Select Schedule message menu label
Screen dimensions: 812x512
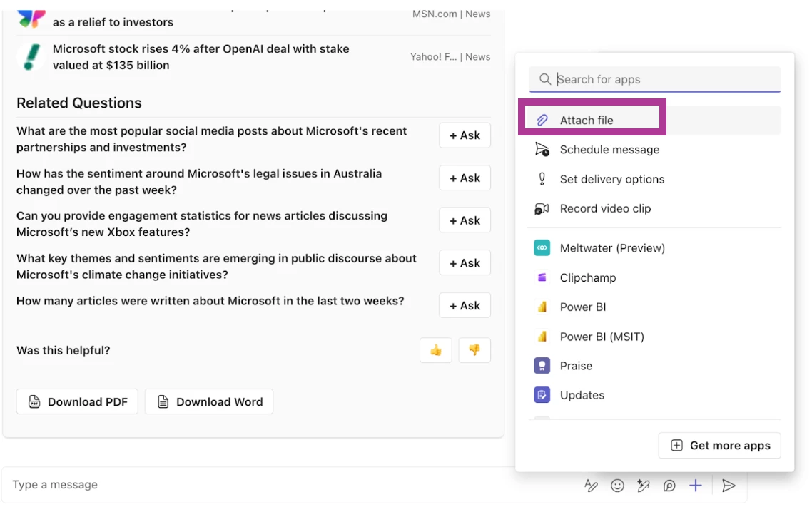point(609,150)
